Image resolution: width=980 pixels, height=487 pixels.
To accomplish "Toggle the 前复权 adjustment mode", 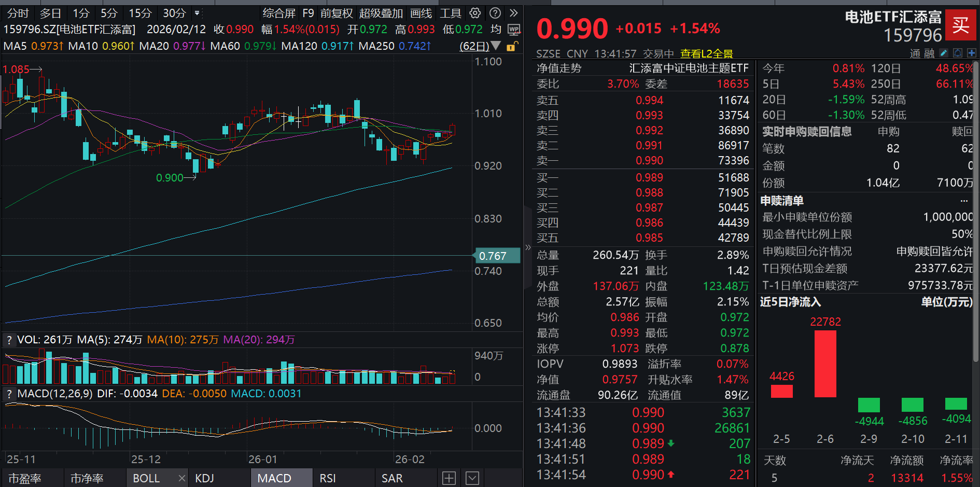I will (x=337, y=13).
